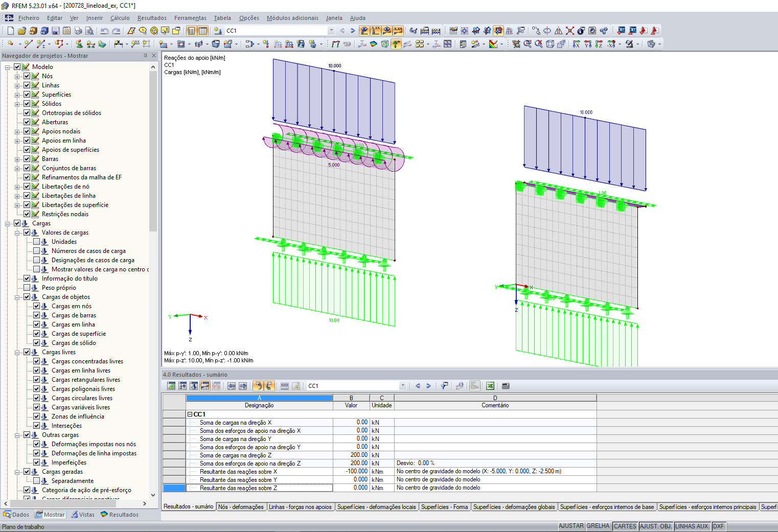Open the Cálculo menu
This screenshot has width=778, height=532.
tap(120, 18)
